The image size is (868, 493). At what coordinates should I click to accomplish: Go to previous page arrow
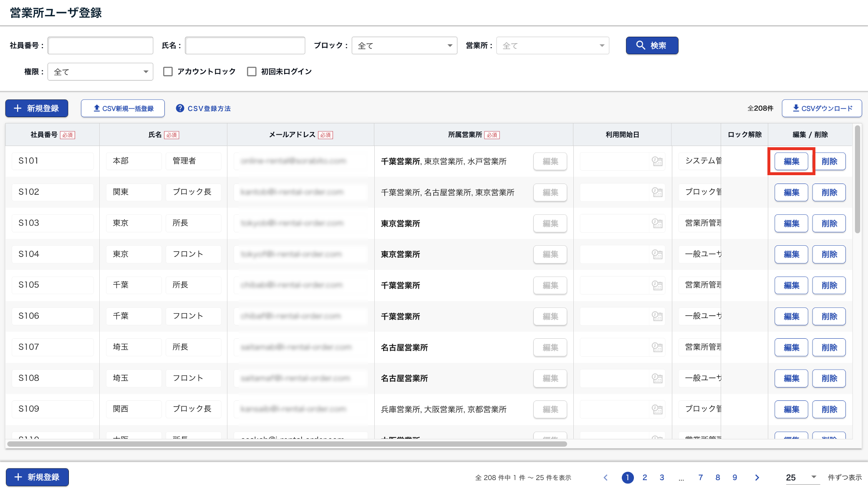point(606,478)
